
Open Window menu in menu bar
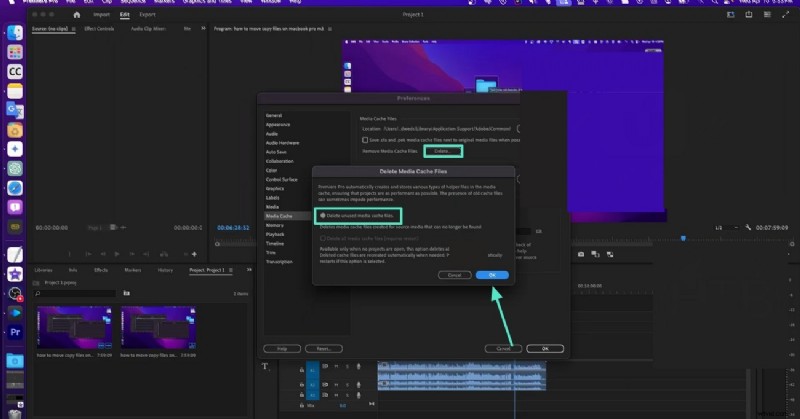(271, 2)
